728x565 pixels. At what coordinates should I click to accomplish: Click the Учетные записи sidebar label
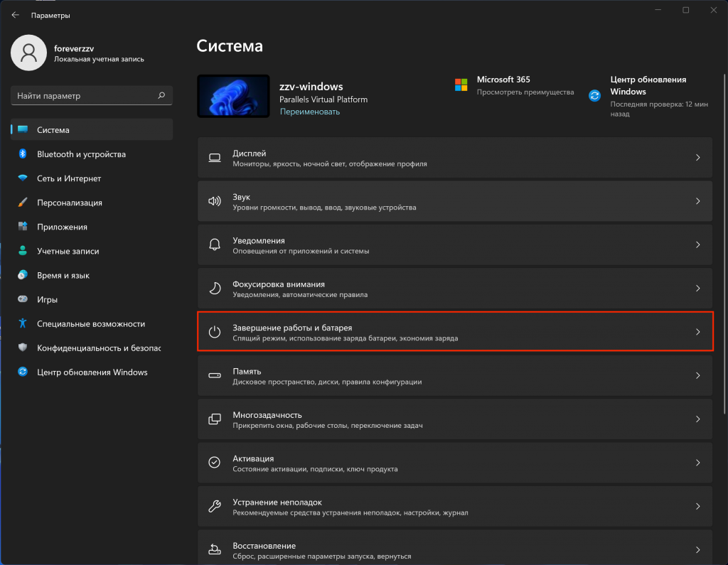pos(68,251)
